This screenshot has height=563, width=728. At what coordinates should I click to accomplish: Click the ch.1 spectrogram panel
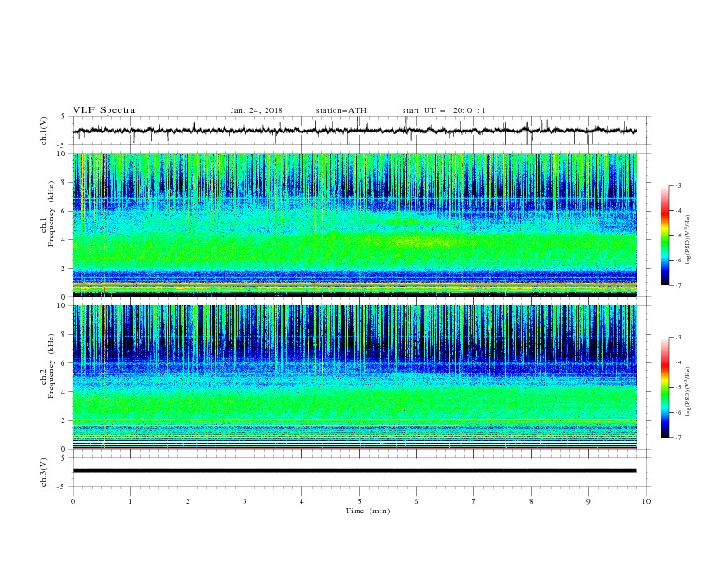[x=354, y=224]
